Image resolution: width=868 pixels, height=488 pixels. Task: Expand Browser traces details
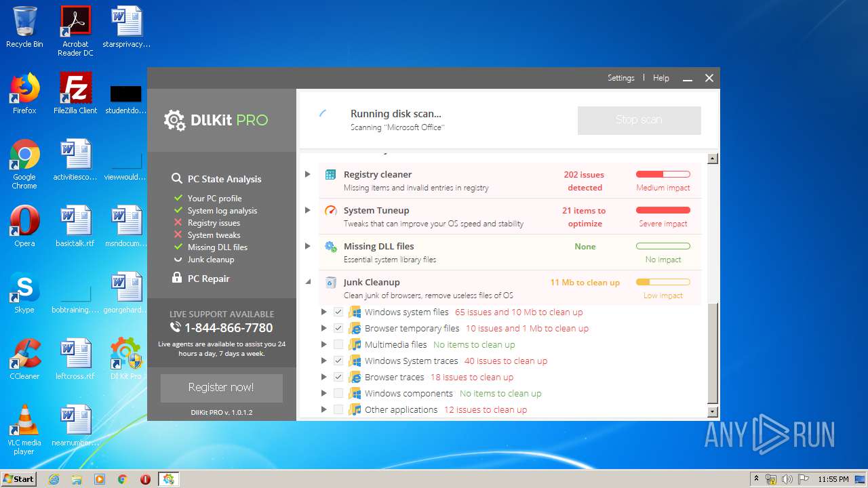[323, 378]
